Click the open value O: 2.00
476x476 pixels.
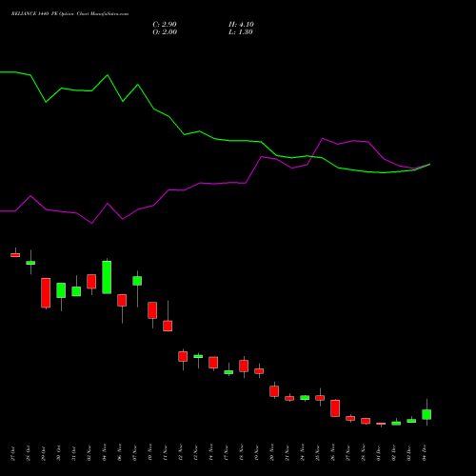(x=165, y=32)
